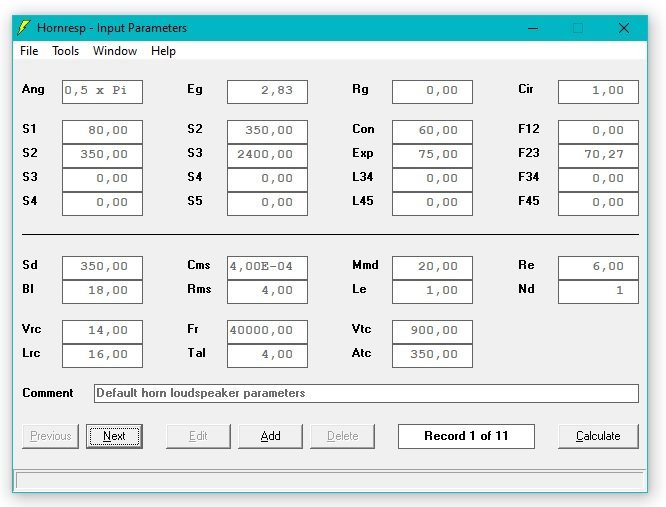Select the Cir field with 1,00
Viewport: 666px width, 507px height.
598,92
